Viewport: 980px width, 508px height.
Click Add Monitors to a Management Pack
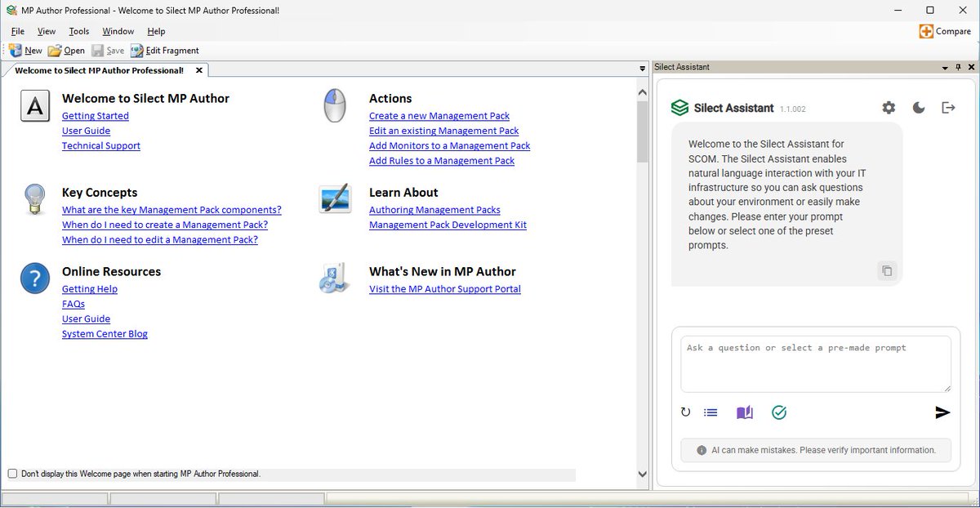coord(450,145)
